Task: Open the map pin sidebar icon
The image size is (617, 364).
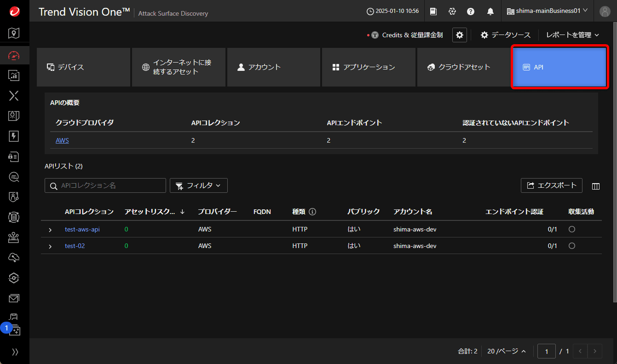Action: click(x=14, y=33)
